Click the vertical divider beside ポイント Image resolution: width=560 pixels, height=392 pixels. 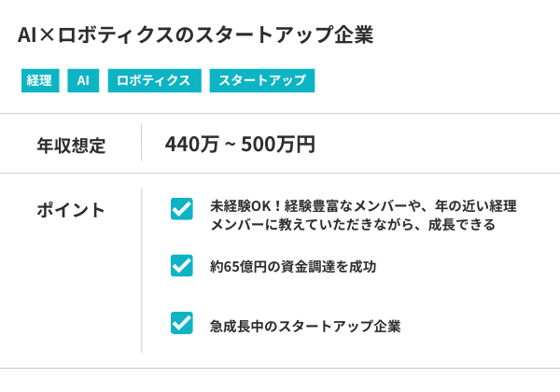(142, 271)
